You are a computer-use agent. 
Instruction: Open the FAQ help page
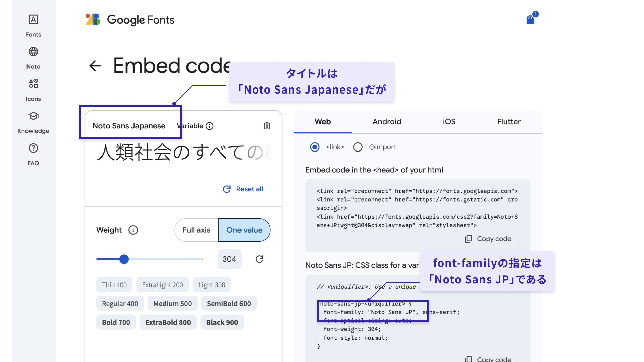click(x=33, y=155)
